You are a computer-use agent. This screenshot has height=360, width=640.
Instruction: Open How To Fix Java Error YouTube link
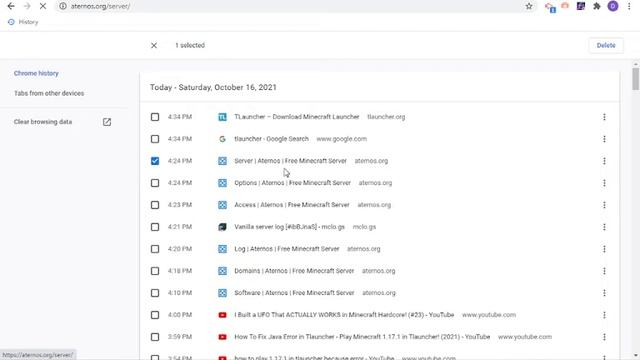tap(362, 337)
